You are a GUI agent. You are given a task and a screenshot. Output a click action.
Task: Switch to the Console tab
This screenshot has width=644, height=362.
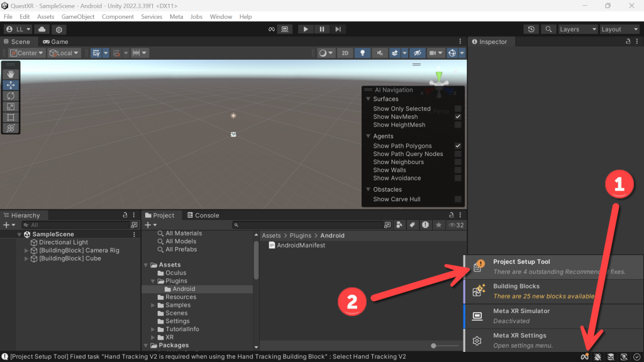203,216
